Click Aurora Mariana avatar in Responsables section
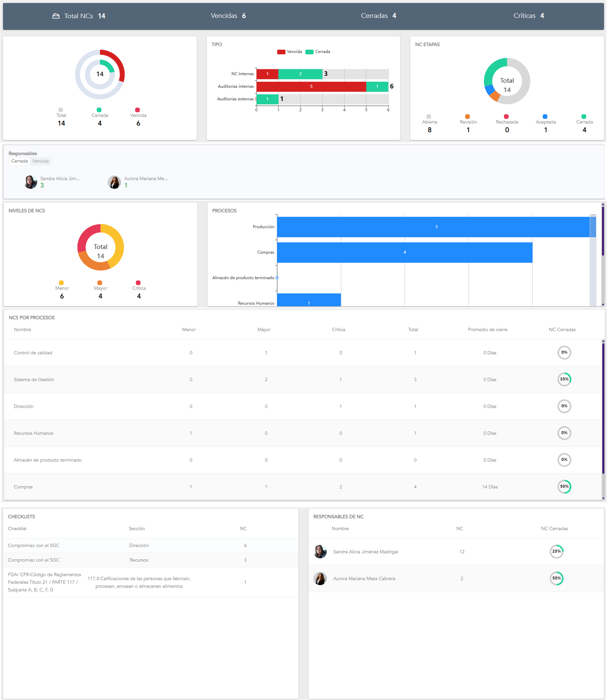This screenshot has height=700, width=607. pyautogui.click(x=114, y=182)
